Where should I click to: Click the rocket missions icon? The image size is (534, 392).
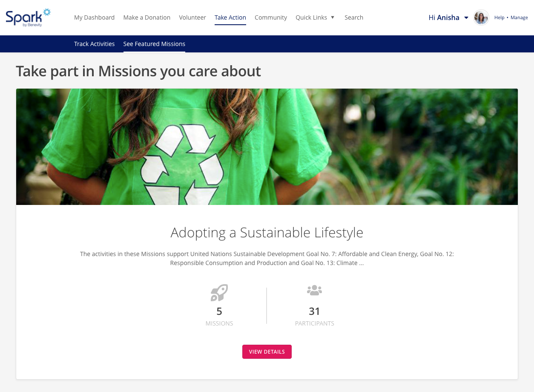pyautogui.click(x=219, y=293)
